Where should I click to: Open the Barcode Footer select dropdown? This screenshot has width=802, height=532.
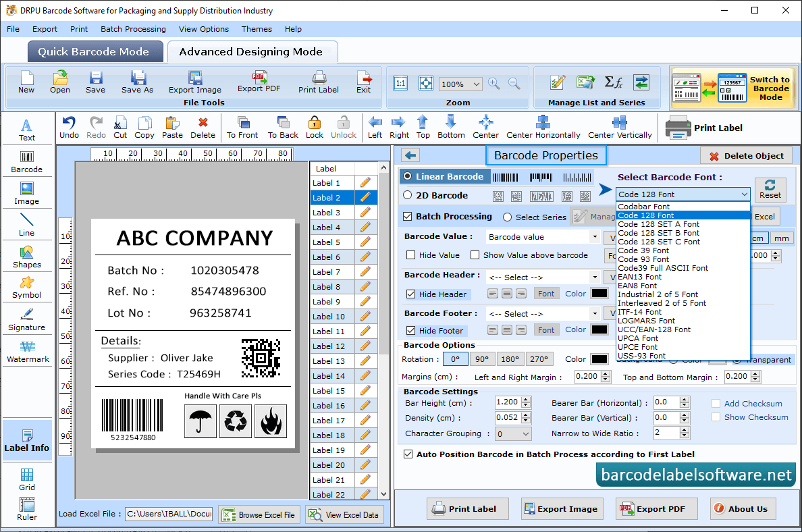coord(594,313)
